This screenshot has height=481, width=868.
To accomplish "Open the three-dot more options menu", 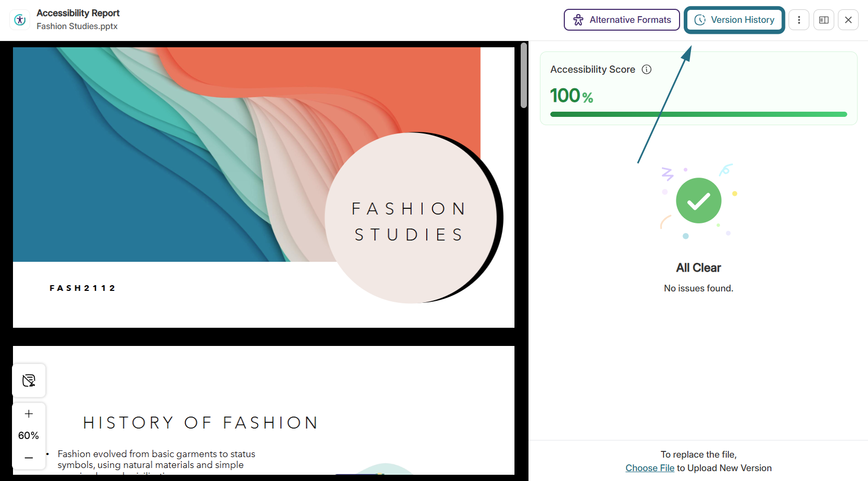I will 799,20.
